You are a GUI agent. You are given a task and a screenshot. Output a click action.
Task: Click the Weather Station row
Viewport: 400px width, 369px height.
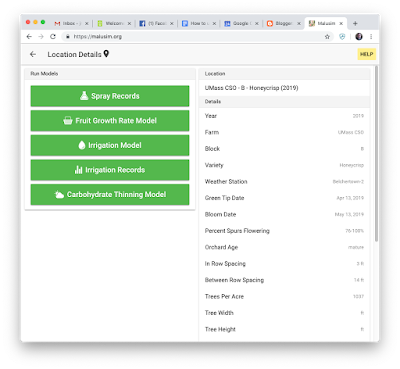284,182
